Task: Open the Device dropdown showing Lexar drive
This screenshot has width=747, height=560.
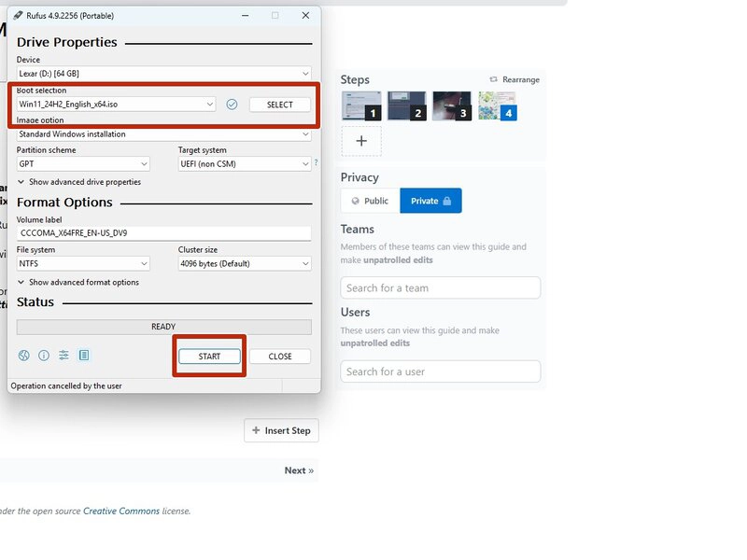Action: click(x=163, y=73)
